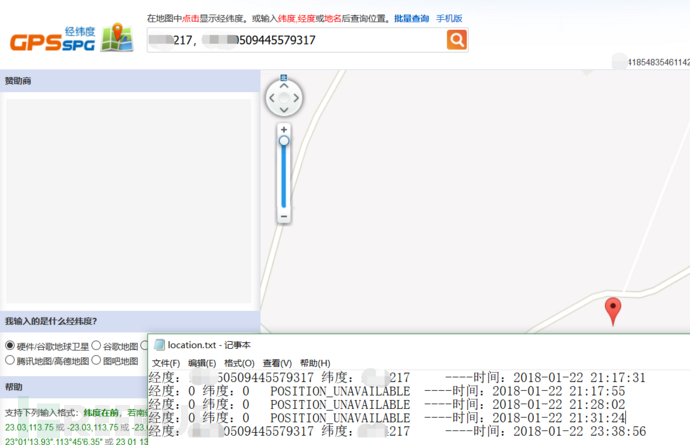The image size is (690, 445).
Task: Click the log line timestamped 21:28:02
Action: tap(387, 405)
